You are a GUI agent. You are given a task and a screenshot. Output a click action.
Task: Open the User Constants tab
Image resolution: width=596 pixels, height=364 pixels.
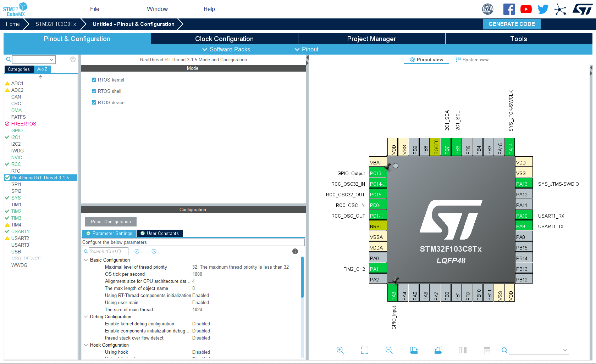point(160,233)
